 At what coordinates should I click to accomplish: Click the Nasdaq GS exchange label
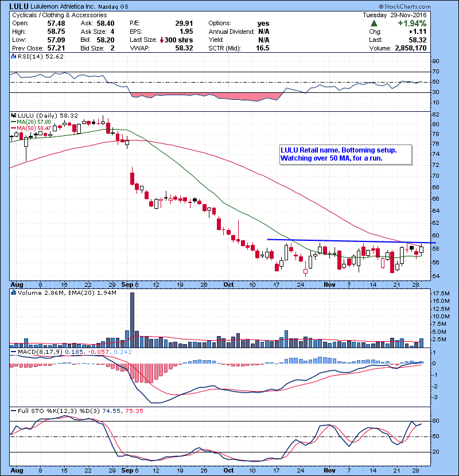[113, 6]
